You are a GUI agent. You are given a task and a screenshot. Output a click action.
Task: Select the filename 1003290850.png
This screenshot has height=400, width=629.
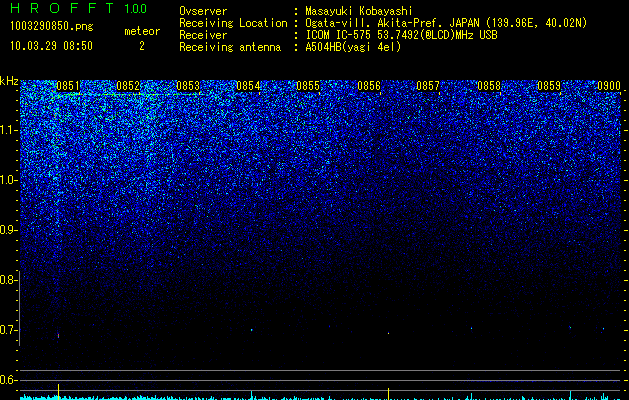(52, 27)
